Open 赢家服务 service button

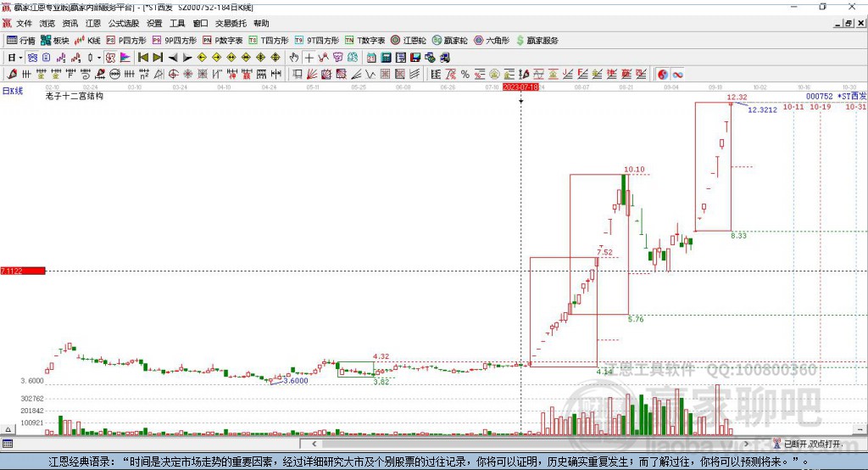click(x=537, y=41)
